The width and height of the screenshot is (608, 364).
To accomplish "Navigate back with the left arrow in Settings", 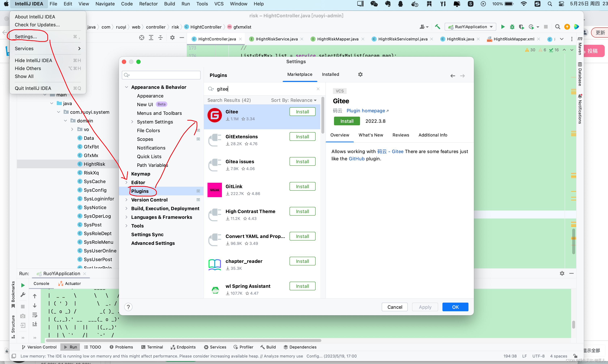I will [453, 76].
